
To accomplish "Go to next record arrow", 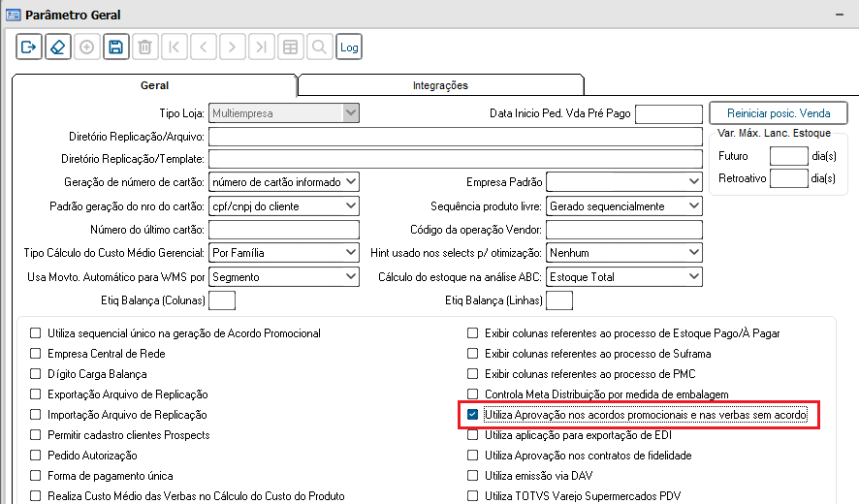I will click(x=233, y=47).
